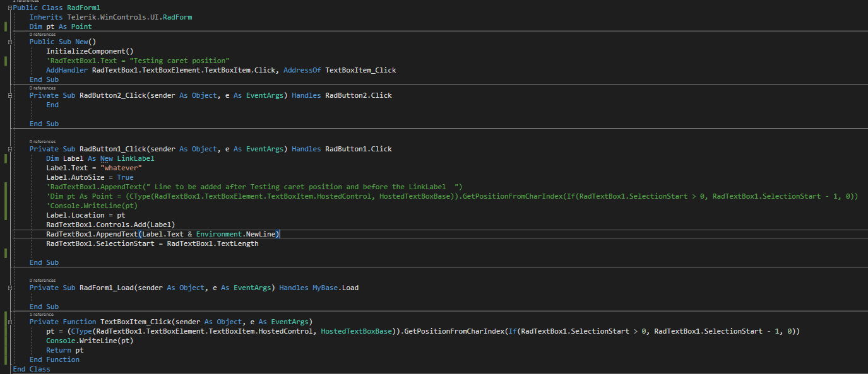Open references link above RadButton2_Click

coord(42,88)
